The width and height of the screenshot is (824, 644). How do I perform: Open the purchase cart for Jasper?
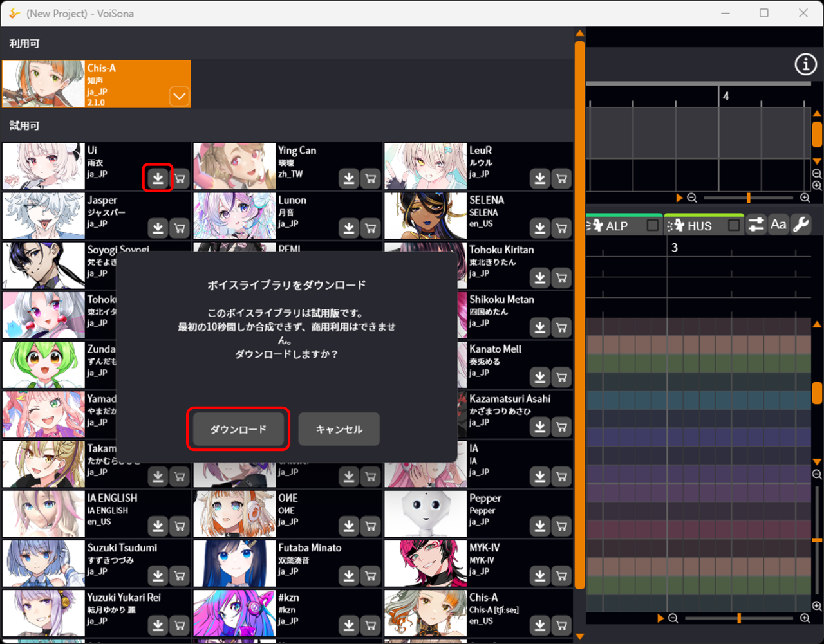(180, 228)
